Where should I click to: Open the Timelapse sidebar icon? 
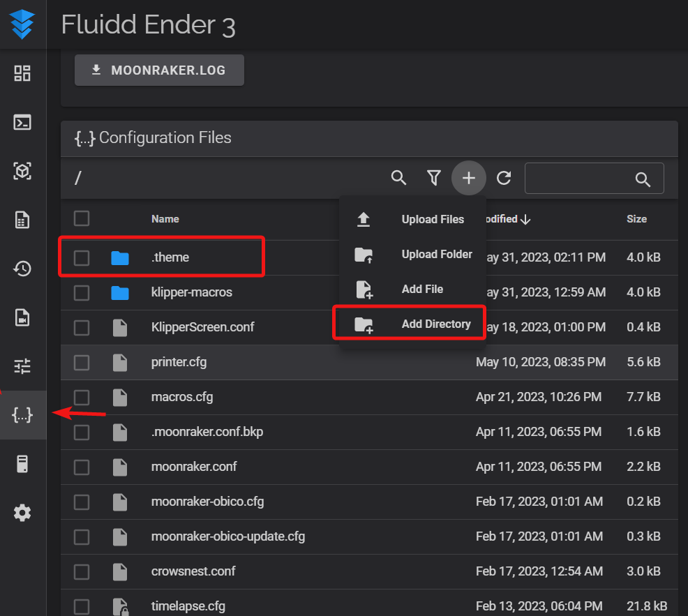(x=22, y=317)
